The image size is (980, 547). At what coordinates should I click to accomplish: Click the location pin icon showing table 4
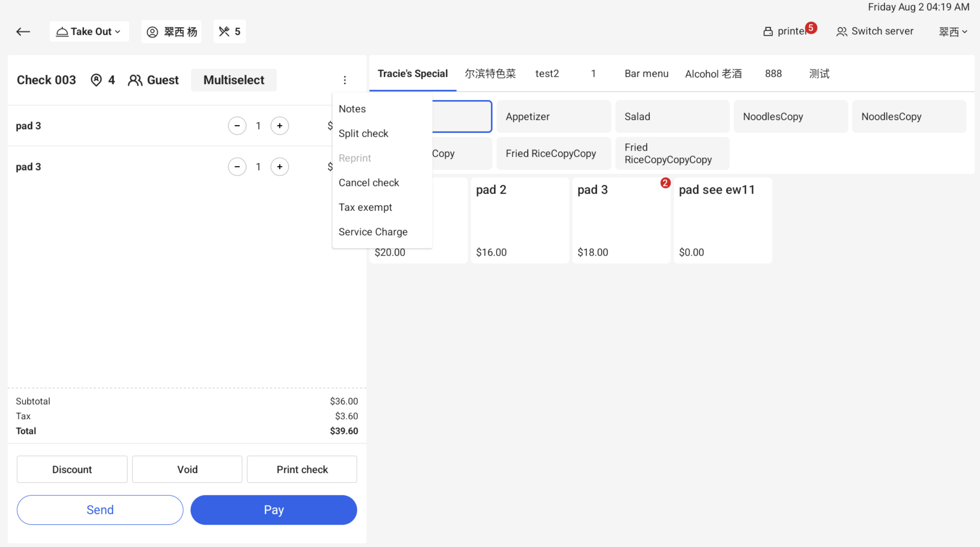coord(96,80)
